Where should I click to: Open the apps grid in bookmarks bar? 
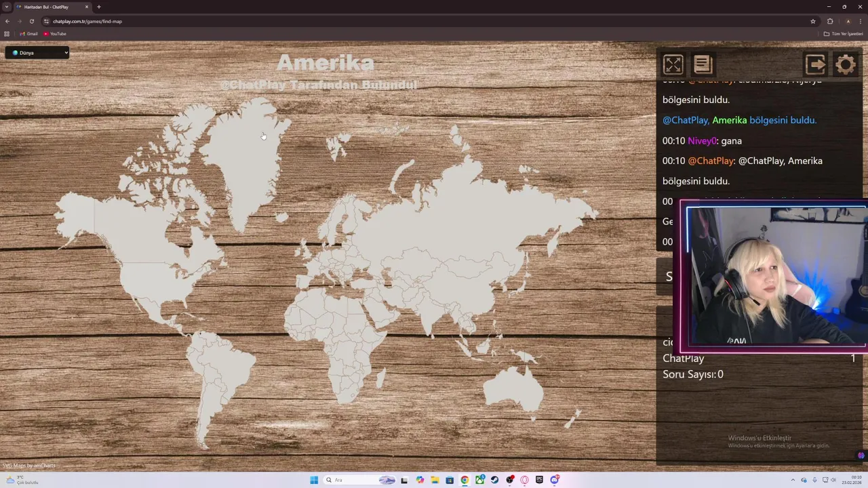7,33
